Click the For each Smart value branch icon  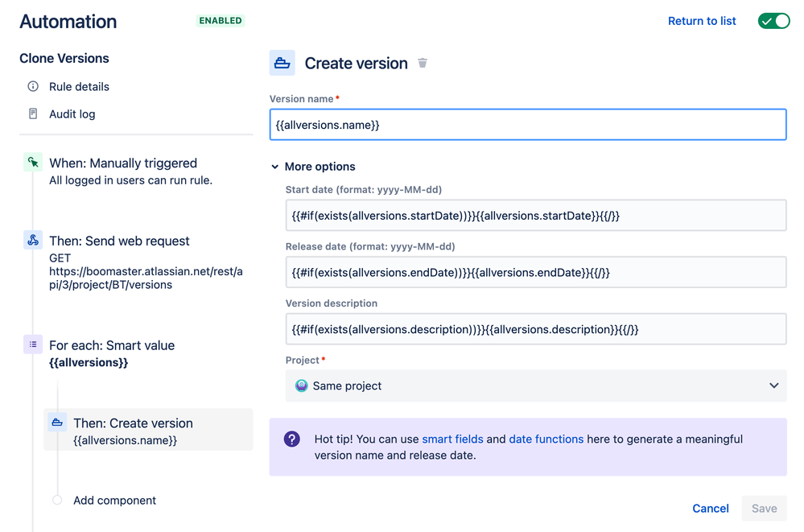(x=33, y=344)
